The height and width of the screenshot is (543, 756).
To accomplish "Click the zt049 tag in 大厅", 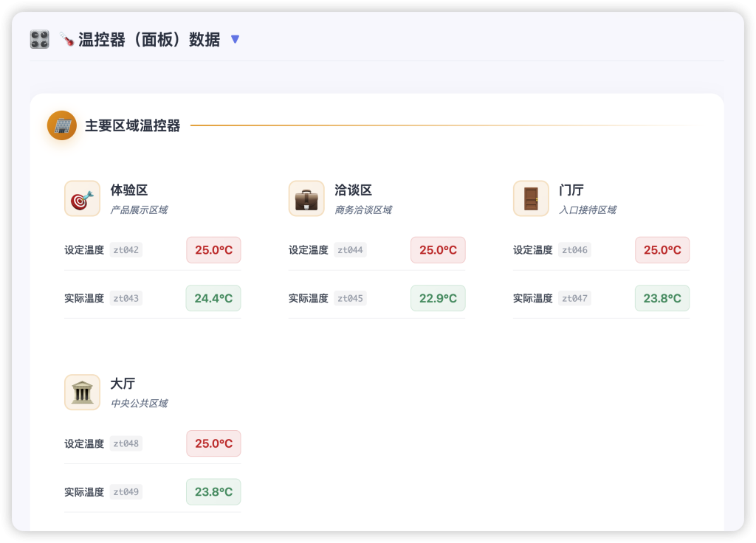I will [126, 491].
